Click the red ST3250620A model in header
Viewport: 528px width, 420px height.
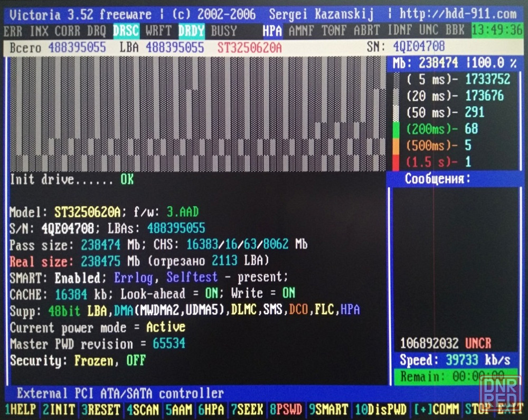pyautogui.click(x=250, y=47)
